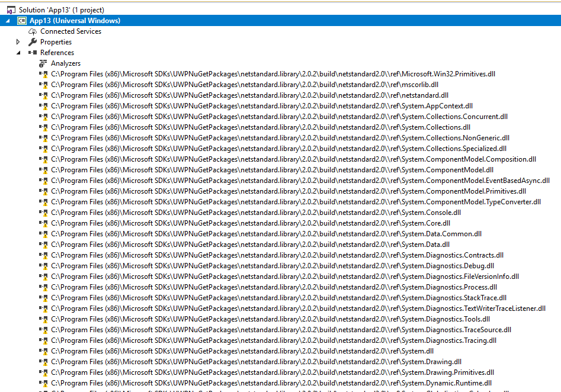Select the System.Core.dll reference
The image size is (561, 392).
[x=237, y=223]
